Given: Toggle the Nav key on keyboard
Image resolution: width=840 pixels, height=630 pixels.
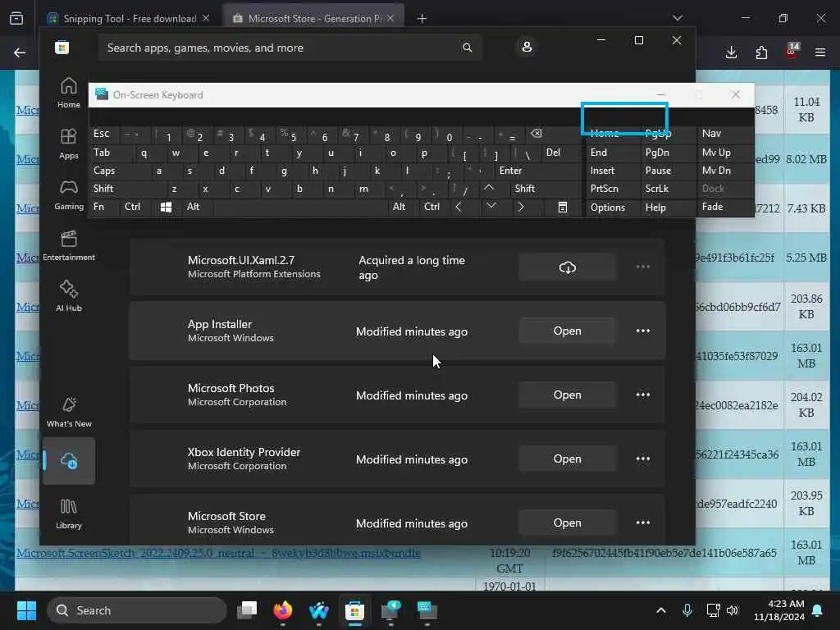Looking at the screenshot, I should tap(724, 134).
